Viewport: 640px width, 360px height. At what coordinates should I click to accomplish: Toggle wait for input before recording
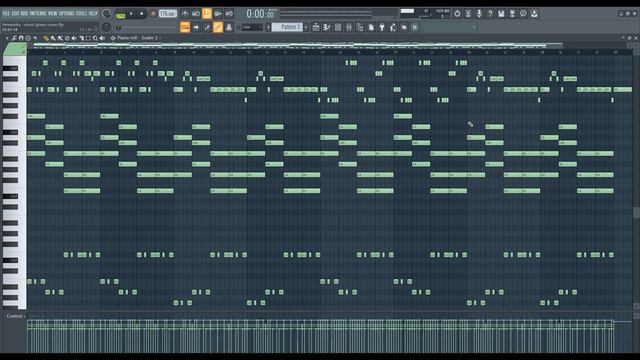pyautogui.click(x=196, y=14)
